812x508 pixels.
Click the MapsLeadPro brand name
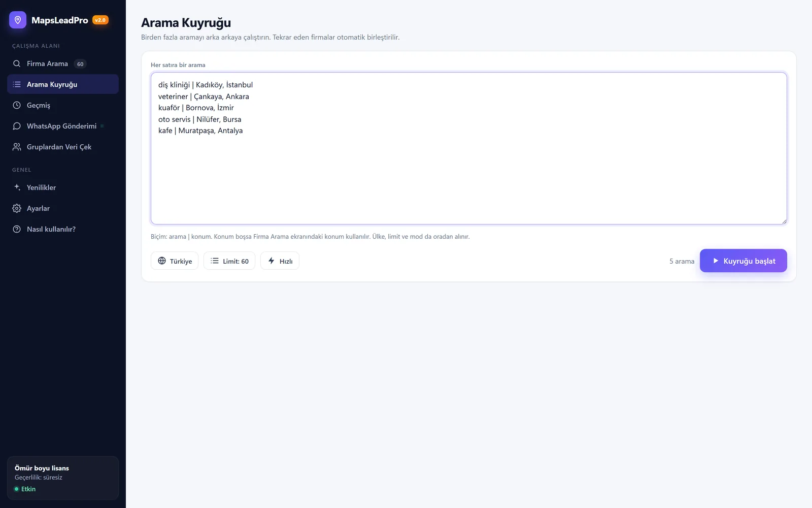[x=60, y=20]
